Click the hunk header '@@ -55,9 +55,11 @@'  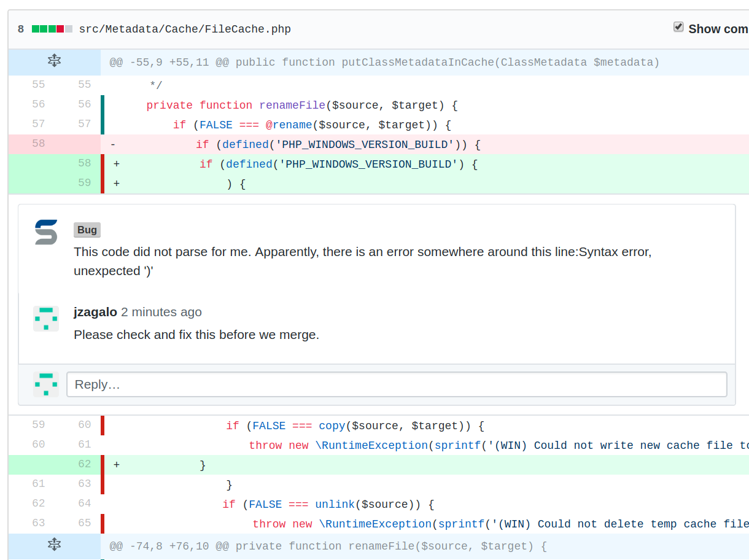click(x=384, y=62)
